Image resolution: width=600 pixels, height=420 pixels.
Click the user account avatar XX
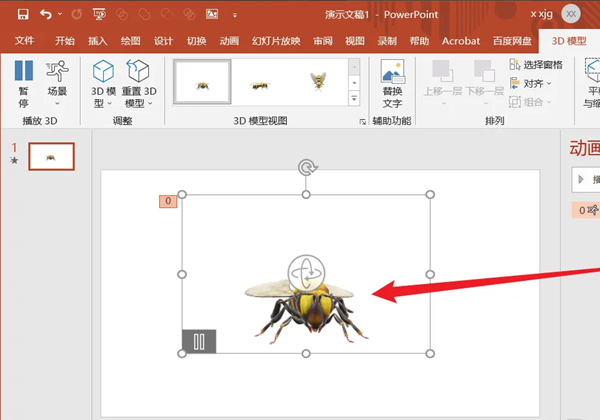(x=571, y=14)
